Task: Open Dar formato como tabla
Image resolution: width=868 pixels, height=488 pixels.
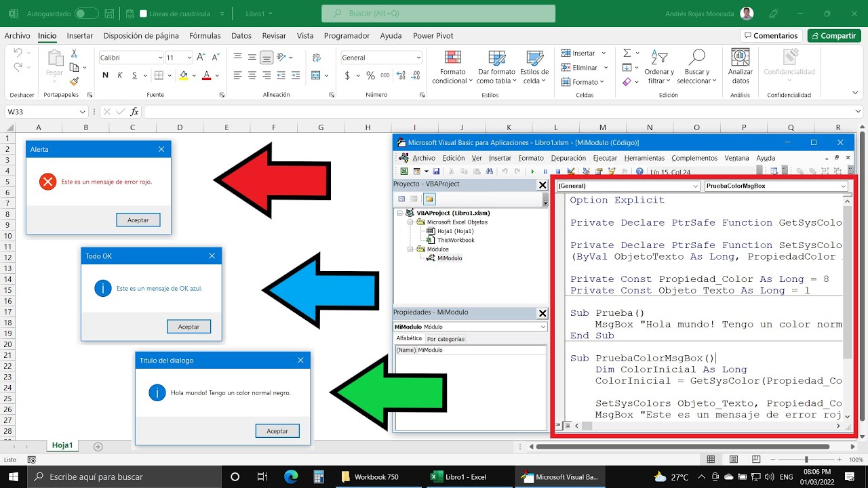Action: click(496, 67)
